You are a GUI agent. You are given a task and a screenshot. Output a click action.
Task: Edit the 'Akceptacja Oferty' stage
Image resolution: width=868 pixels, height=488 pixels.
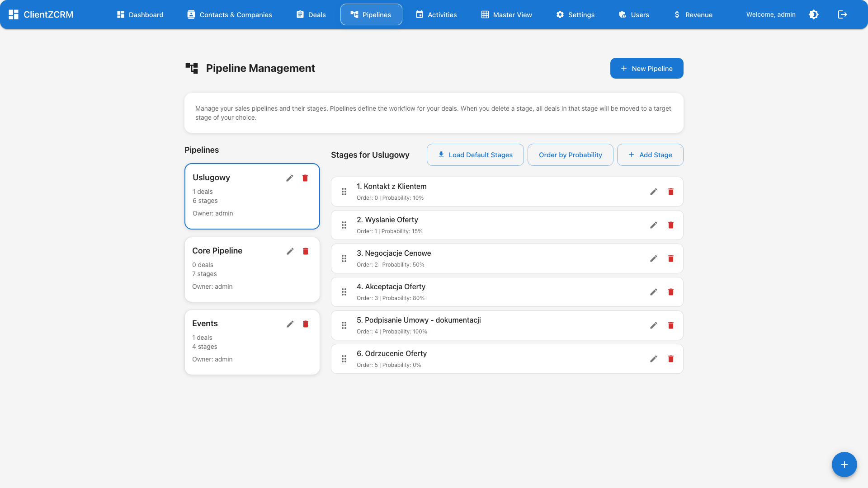pyautogui.click(x=654, y=292)
